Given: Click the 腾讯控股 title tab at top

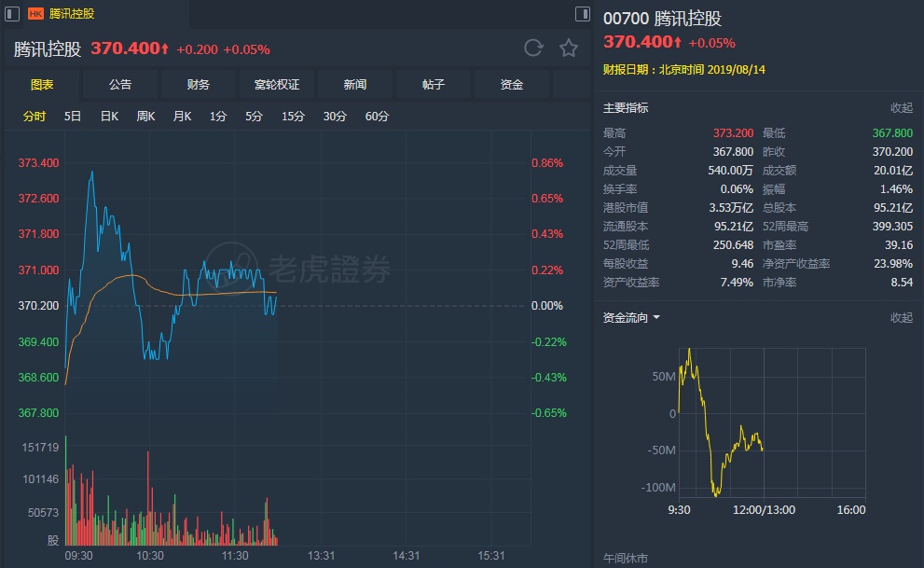Looking at the screenshot, I should click(x=72, y=14).
